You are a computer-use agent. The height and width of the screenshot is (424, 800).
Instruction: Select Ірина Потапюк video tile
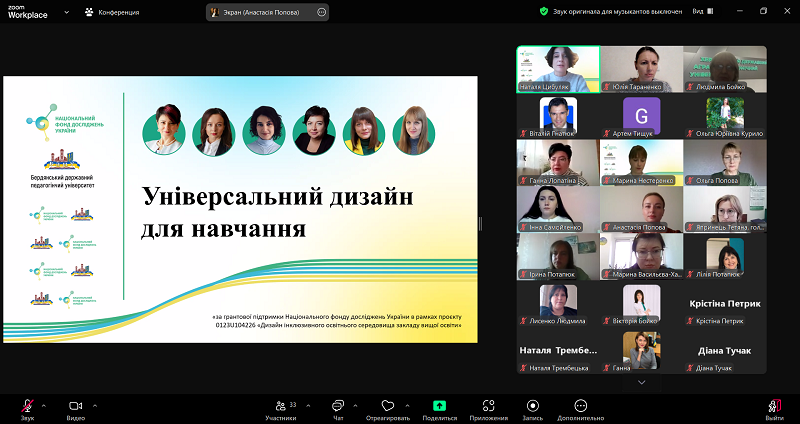click(558, 257)
